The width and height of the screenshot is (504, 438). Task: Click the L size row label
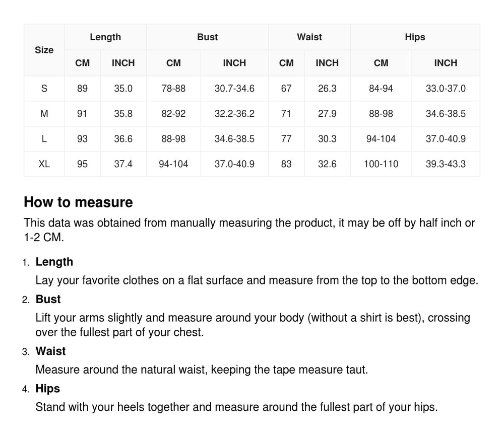coord(44,139)
